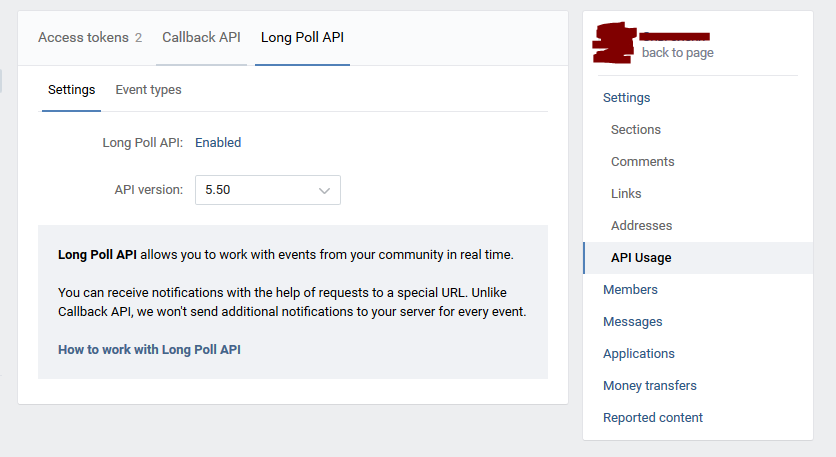
Task: Toggle the Long Poll API Enabled status
Action: 218,143
